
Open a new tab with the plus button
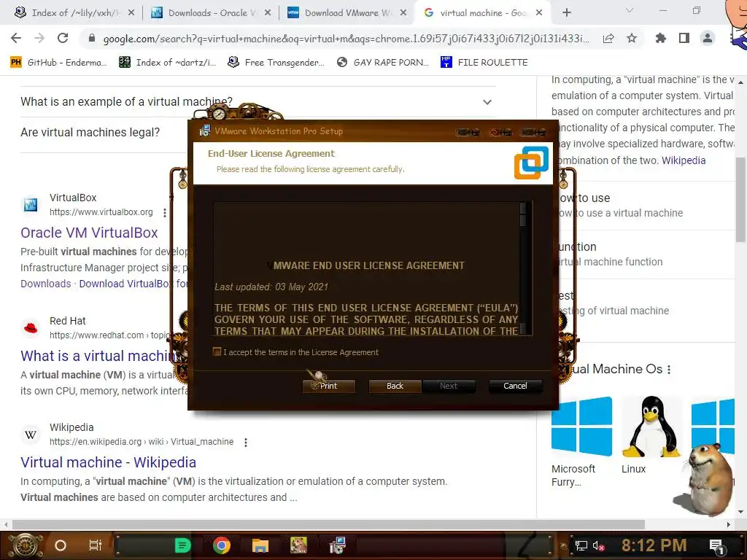tap(566, 12)
